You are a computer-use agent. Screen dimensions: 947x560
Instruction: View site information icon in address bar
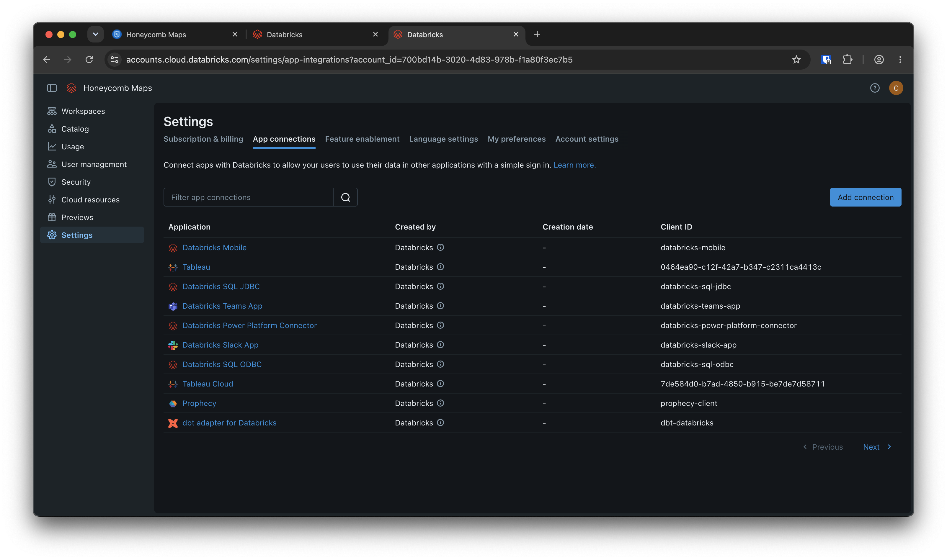coord(114,60)
